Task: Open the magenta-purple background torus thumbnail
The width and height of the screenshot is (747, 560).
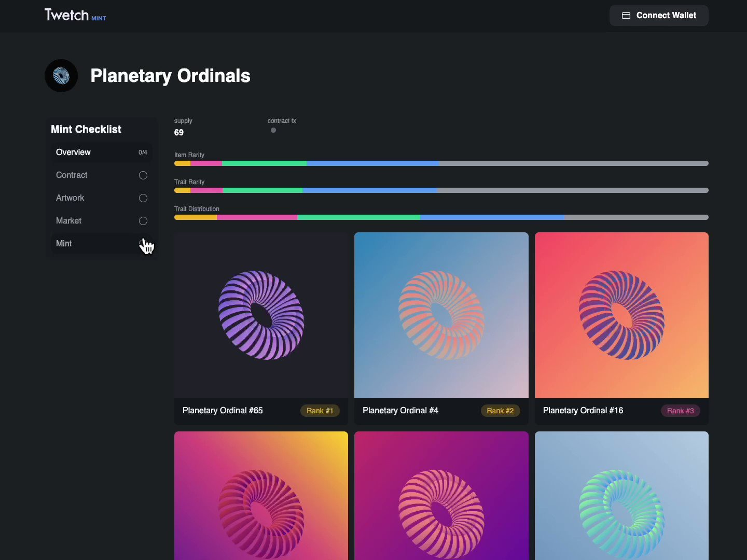Action: [x=441, y=496]
